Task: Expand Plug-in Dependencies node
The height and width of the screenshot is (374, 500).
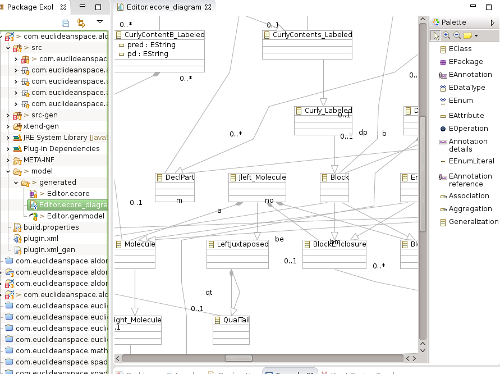Action: click(8, 149)
